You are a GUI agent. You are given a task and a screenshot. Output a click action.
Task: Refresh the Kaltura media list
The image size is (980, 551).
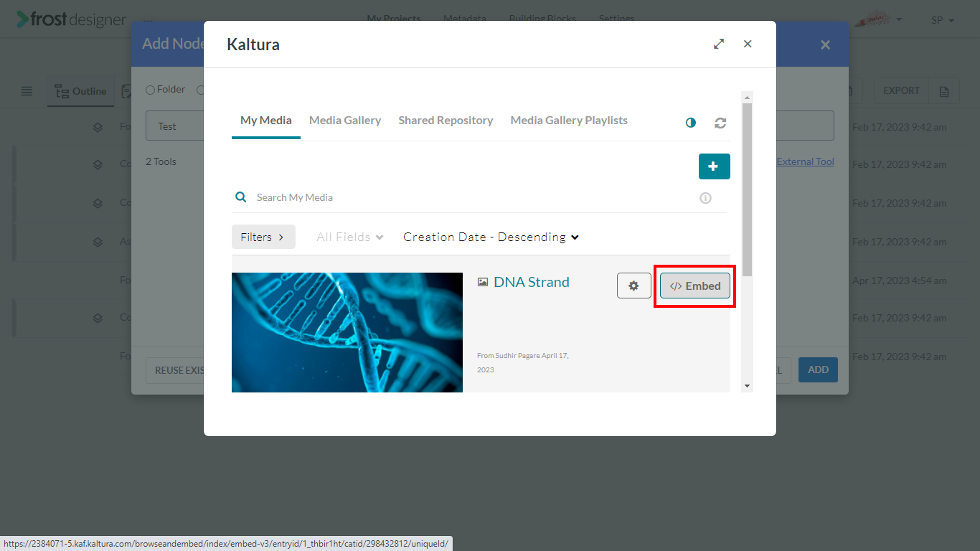720,123
